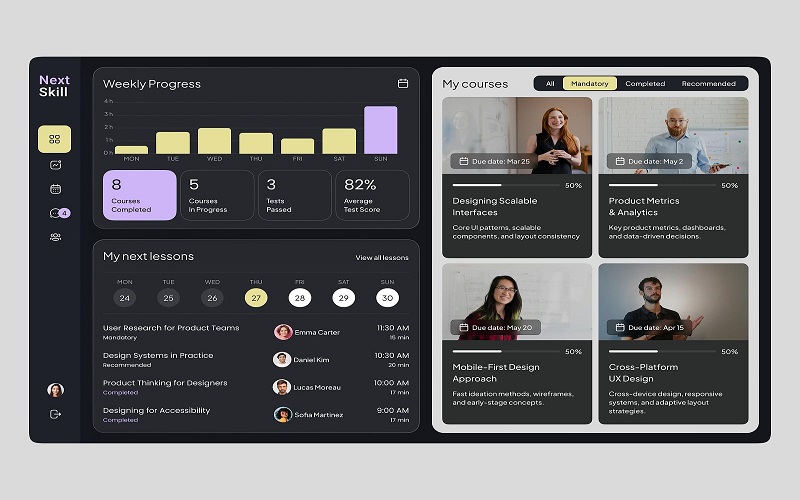Click the 9:00 AM lesson time
Screen dimensions: 800x500
pyautogui.click(x=393, y=410)
